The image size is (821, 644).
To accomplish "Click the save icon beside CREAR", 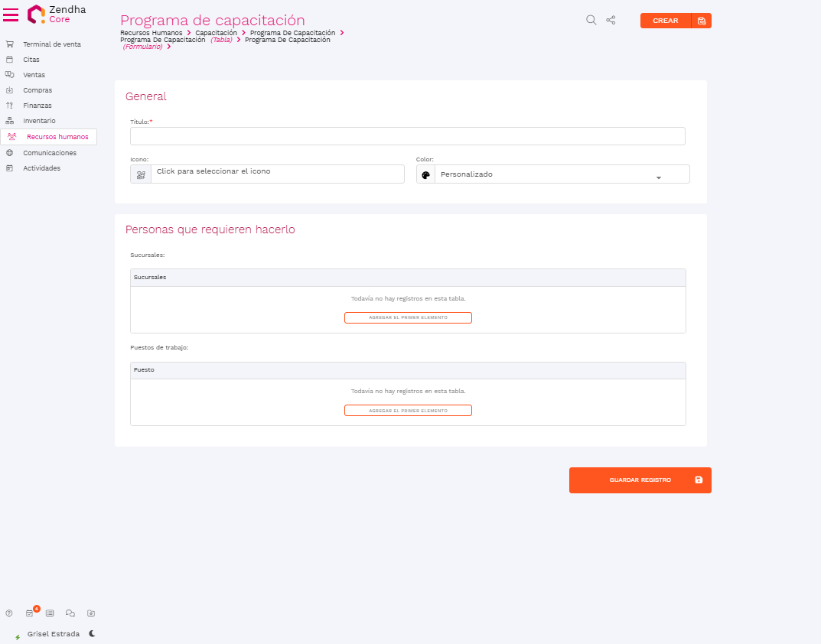I will (701, 21).
